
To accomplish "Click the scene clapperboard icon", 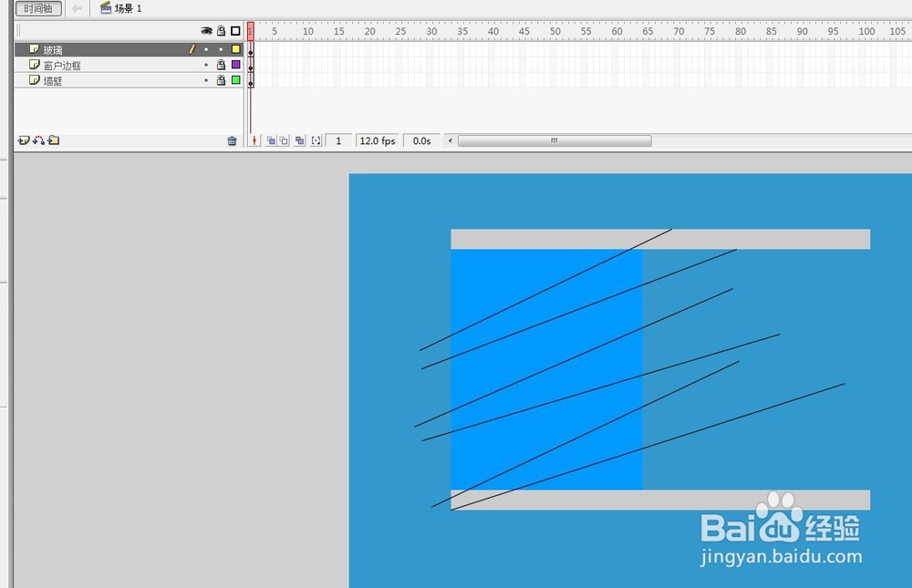I will tap(105, 8).
